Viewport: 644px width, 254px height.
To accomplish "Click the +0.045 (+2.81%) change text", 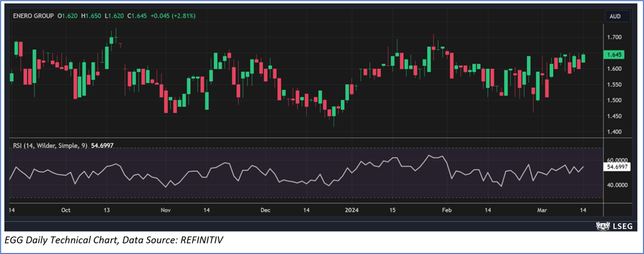I will [x=173, y=16].
